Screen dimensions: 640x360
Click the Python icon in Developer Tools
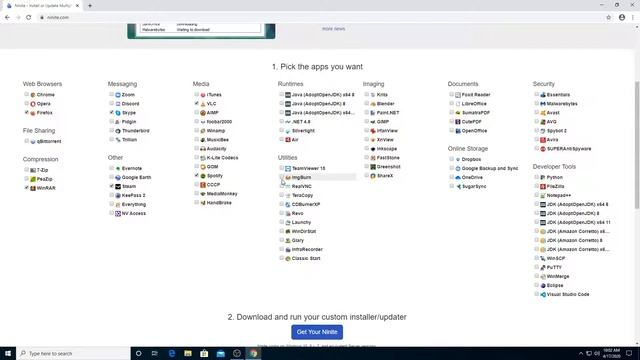[x=543, y=177]
